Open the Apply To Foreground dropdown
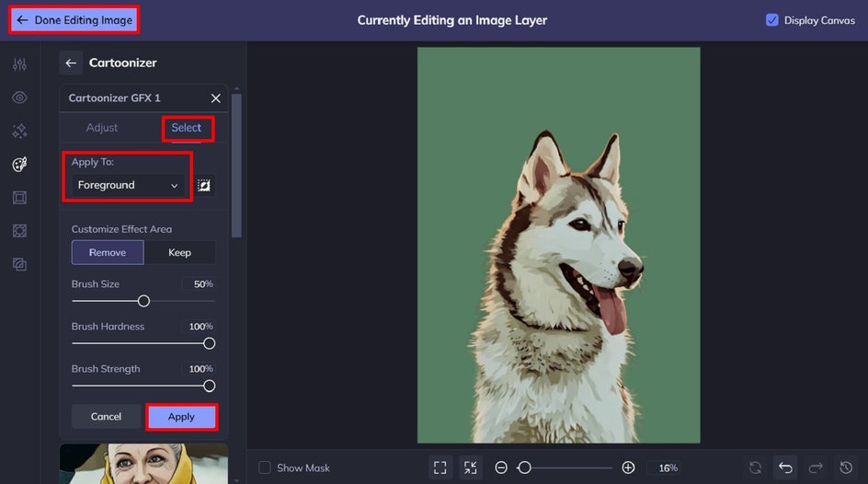This screenshot has height=484, width=868. [128, 185]
